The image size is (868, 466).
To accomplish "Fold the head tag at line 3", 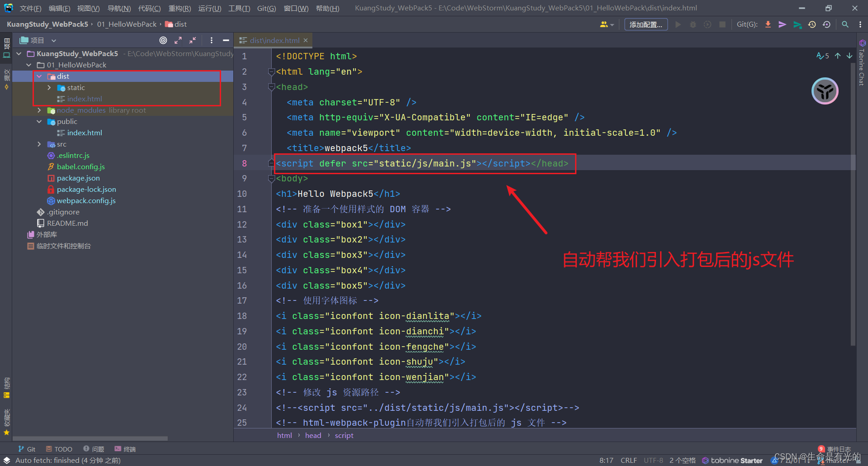I will pos(271,87).
